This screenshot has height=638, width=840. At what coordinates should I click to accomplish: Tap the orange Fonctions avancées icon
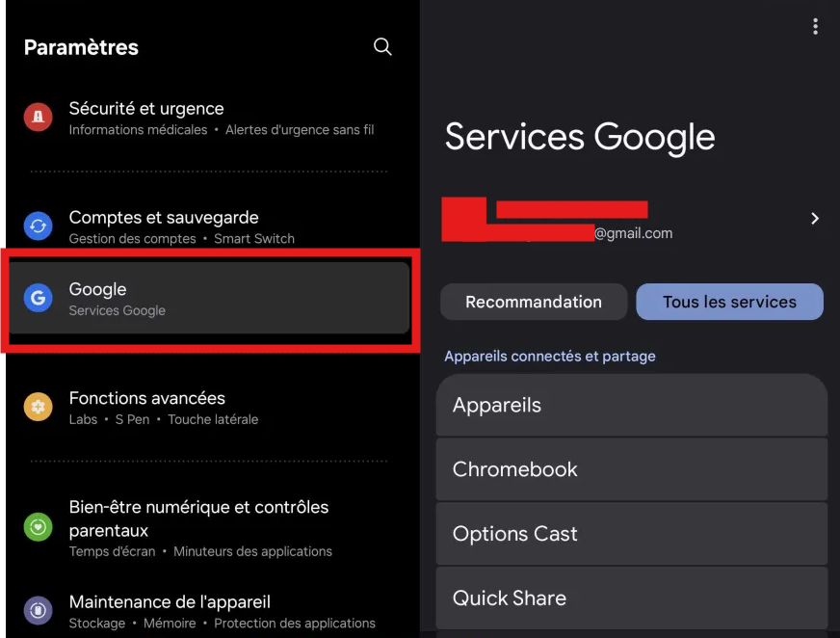click(x=38, y=407)
